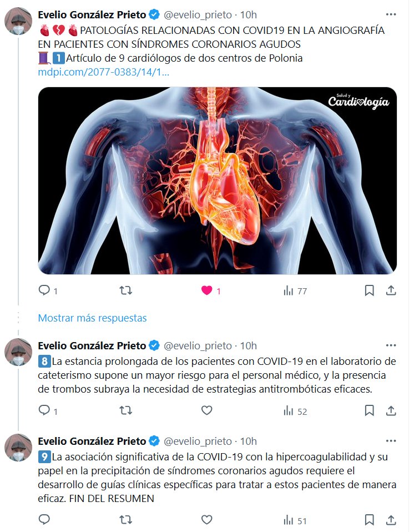Reply to the first tweet about COVID19 angiography
This screenshot has height=532, width=414.
44,290
